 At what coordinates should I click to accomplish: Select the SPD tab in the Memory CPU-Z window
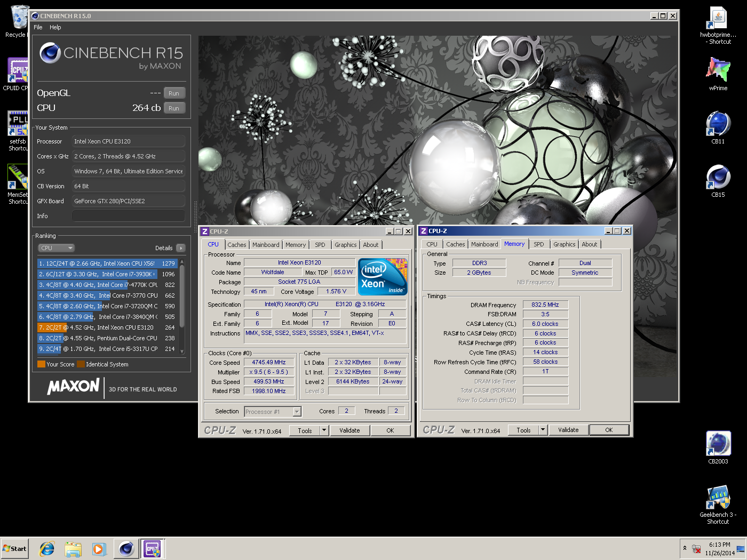coord(539,244)
